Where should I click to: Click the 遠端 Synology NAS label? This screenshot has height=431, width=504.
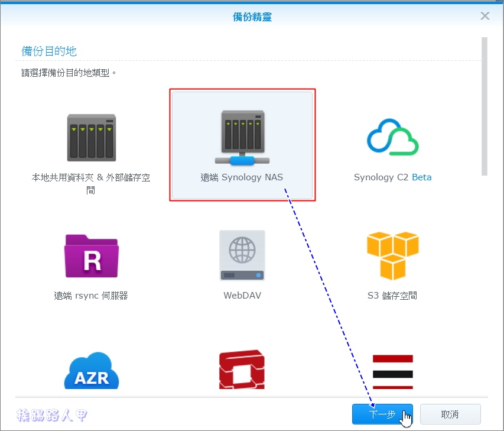[242, 177]
